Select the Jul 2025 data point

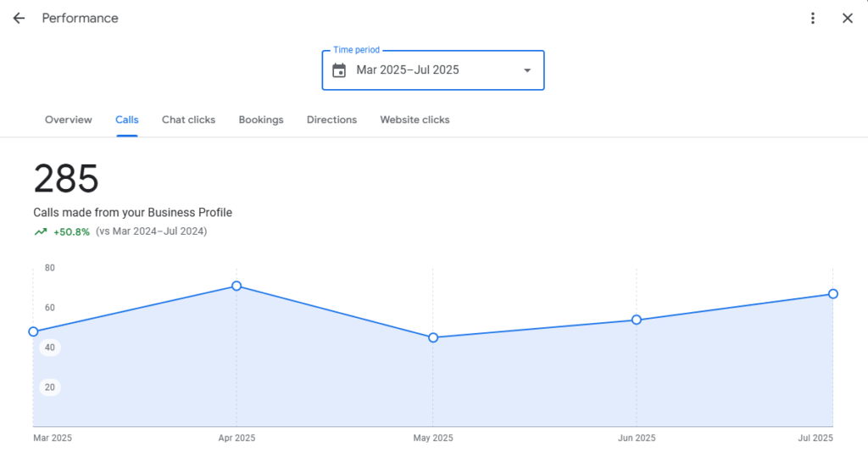pyautogui.click(x=833, y=293)
